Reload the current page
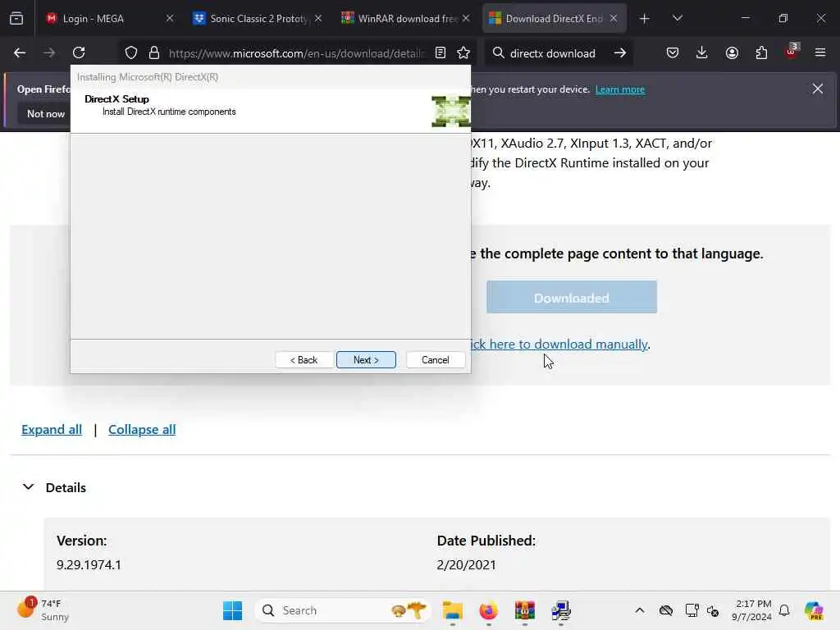 click(x=79, y=52)
